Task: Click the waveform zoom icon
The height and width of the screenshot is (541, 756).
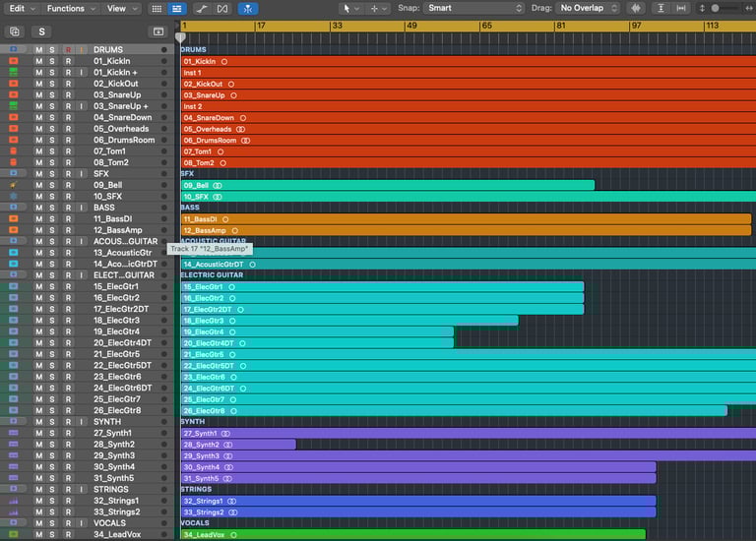Action: click(x=636, y=8)
